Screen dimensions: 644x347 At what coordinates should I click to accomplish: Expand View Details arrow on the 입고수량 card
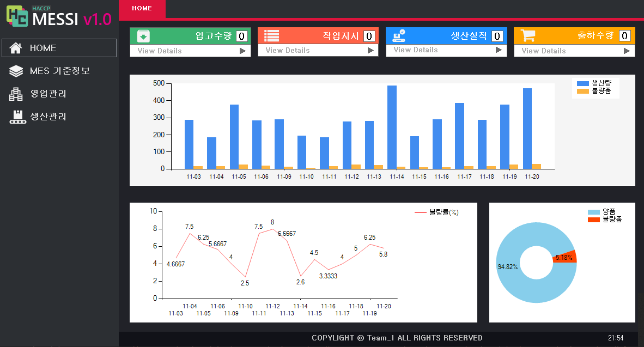pos(242,51)
